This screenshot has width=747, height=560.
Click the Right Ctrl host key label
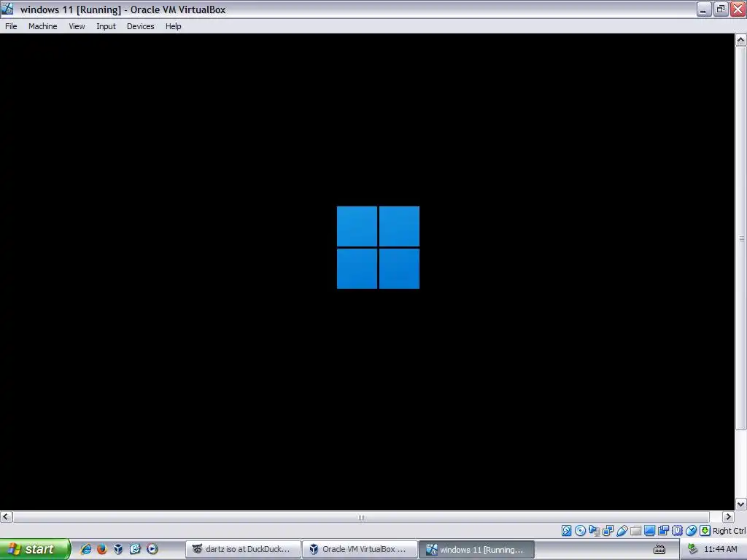pos(729,531)
